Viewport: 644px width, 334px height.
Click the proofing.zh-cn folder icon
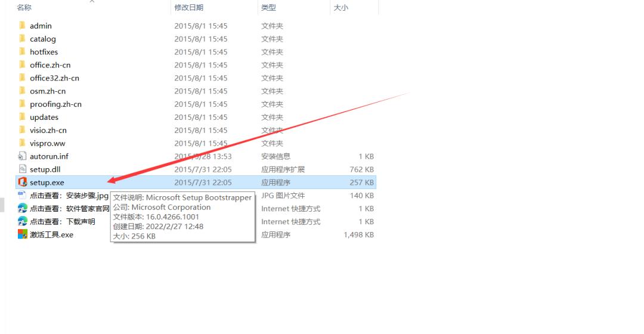[22, 104]
